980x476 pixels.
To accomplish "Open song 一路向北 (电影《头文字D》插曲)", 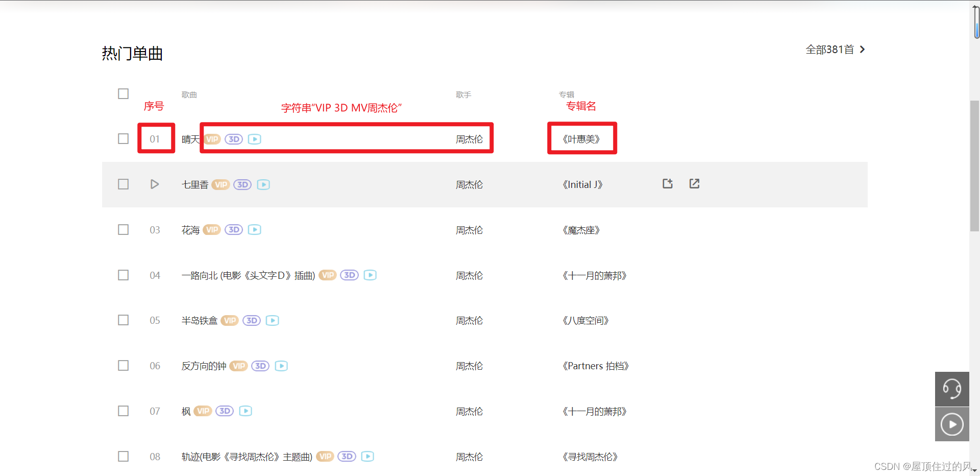I will (248, 276).
